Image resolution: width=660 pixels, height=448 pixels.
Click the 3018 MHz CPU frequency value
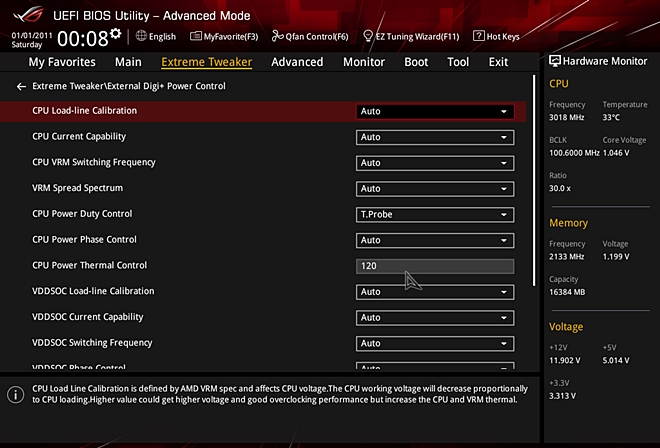pos(567,117)
